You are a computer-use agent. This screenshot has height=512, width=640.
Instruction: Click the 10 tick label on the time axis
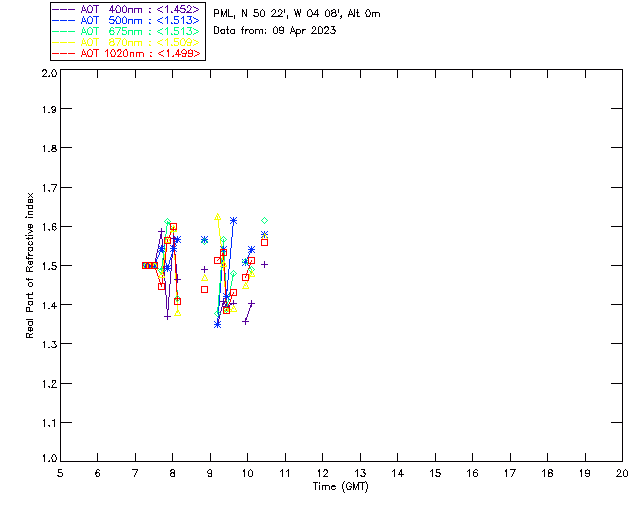tap(247, 473)
